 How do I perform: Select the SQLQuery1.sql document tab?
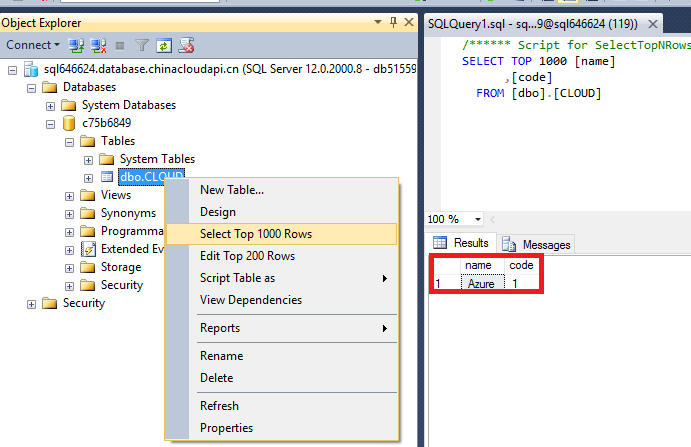coord(533,24)
